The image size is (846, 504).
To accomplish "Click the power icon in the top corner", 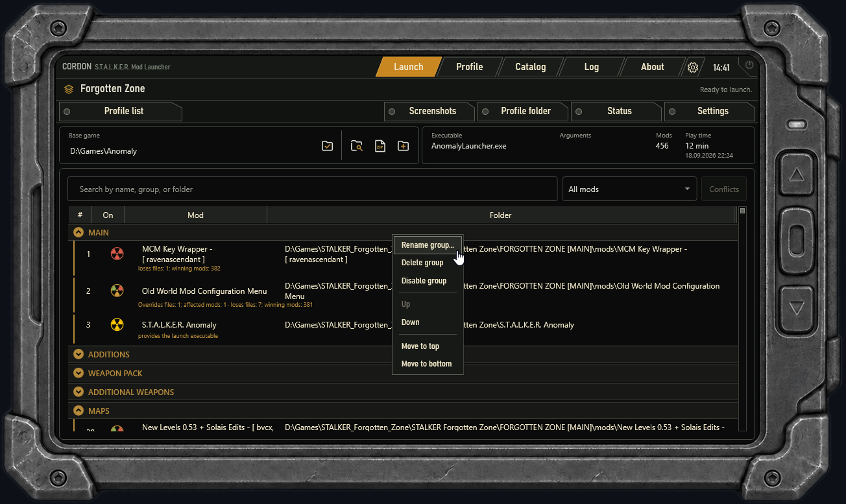I will pyautogui.click(x=750, y=65).
